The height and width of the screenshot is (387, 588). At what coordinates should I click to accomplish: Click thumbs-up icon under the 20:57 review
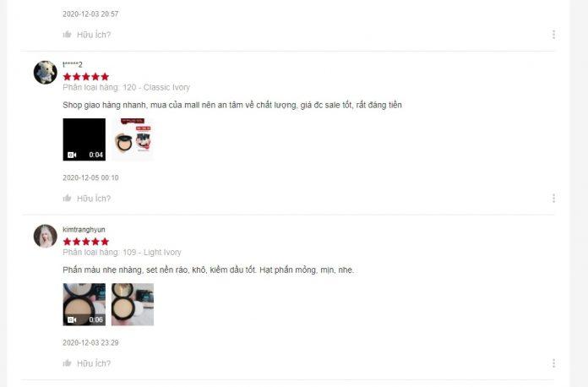coord(67,35)
